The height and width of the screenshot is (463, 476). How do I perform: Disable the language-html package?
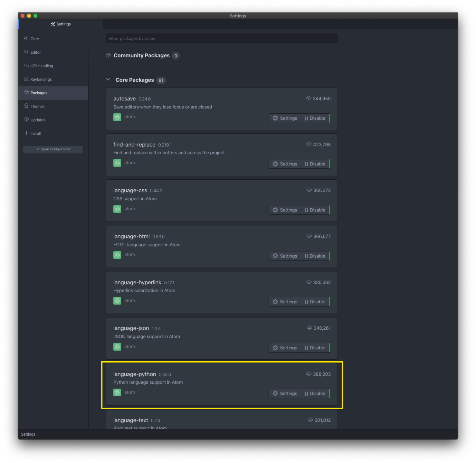(x=315, y=256)
